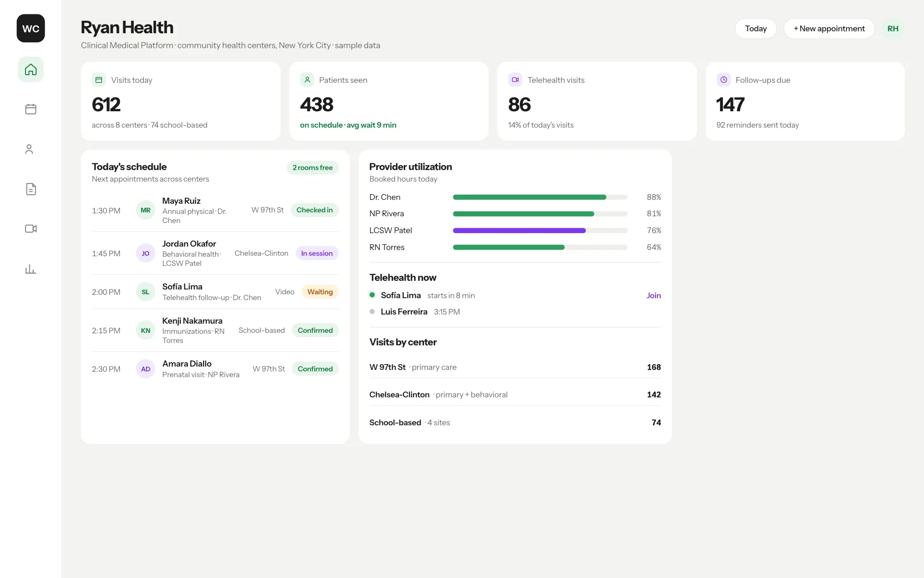Open the W 97th St center row

point(515,367)
